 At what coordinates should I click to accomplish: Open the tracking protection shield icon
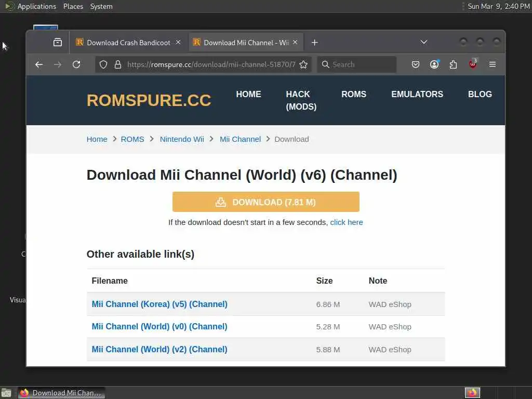[x=103, y=64]
